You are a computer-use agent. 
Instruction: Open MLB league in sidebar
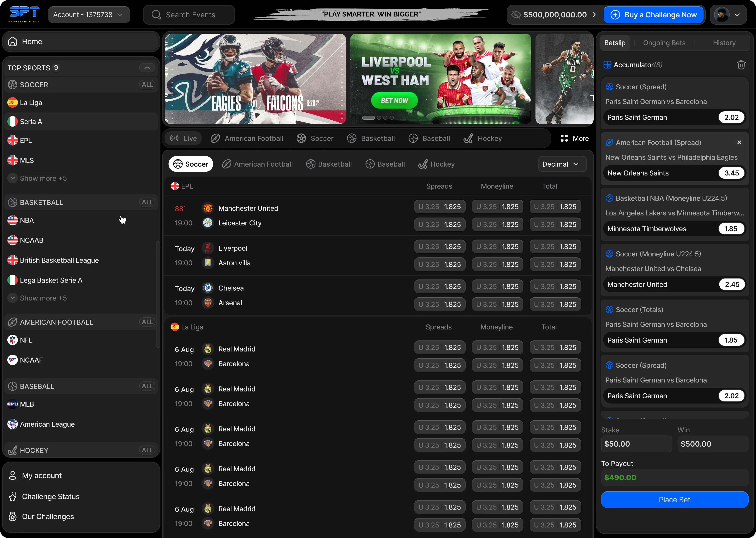(81, 404)
